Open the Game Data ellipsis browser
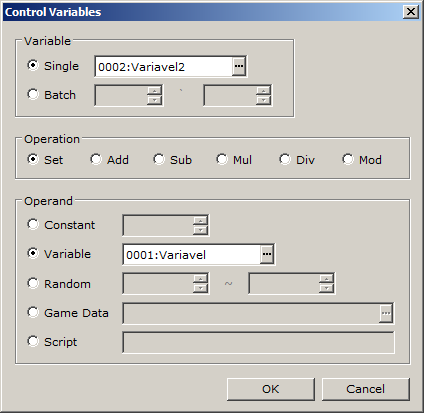The width and height of the screenshot is (424, 413). [x=386, y=313]
